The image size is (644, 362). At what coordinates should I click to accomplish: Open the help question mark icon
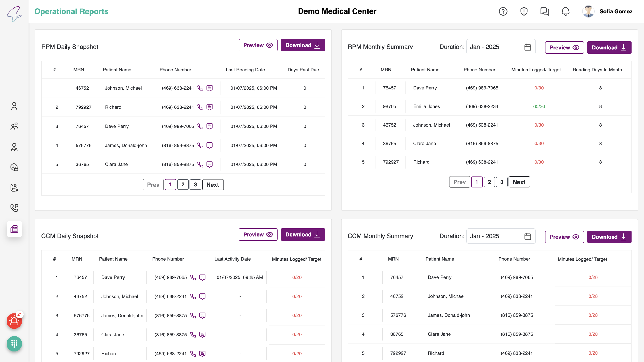[503, 11]
